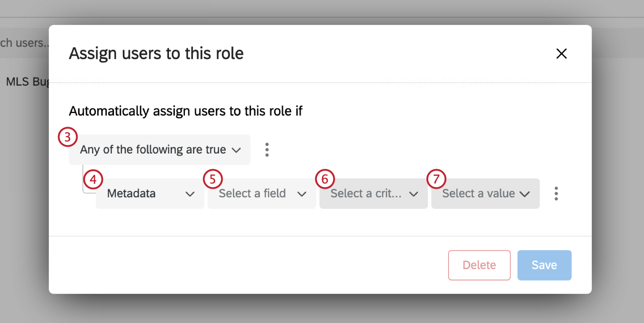Screen dimensions: 644x323
Task: Open the "Select a crit..." criteria dropdown
Action: point(374,193)
